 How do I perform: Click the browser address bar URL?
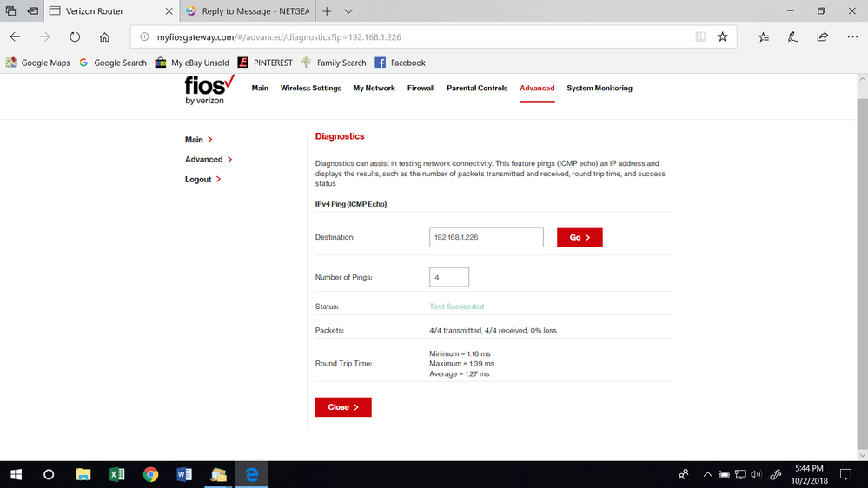[279, 37]
